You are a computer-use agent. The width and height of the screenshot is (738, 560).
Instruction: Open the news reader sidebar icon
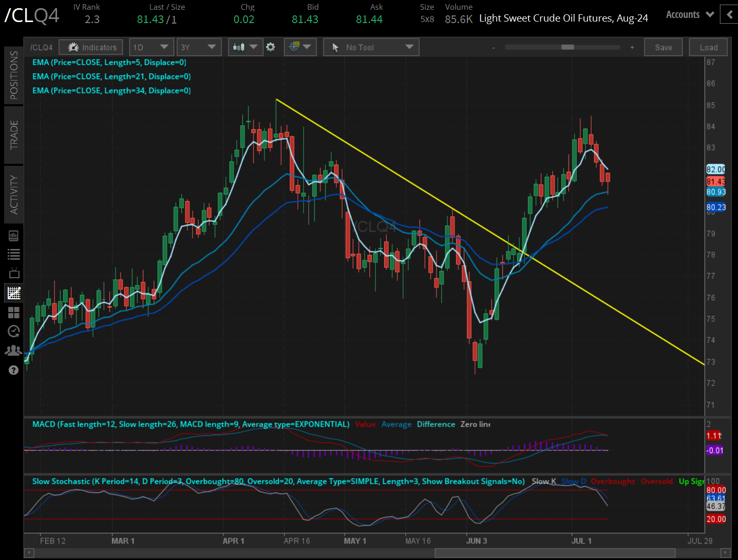tap(14, 236)
